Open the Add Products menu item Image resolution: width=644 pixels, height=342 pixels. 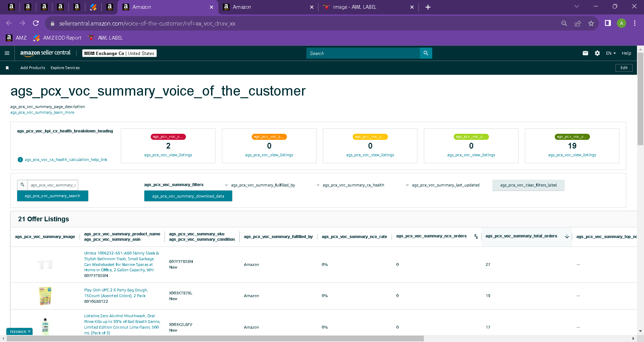point(33,68)
